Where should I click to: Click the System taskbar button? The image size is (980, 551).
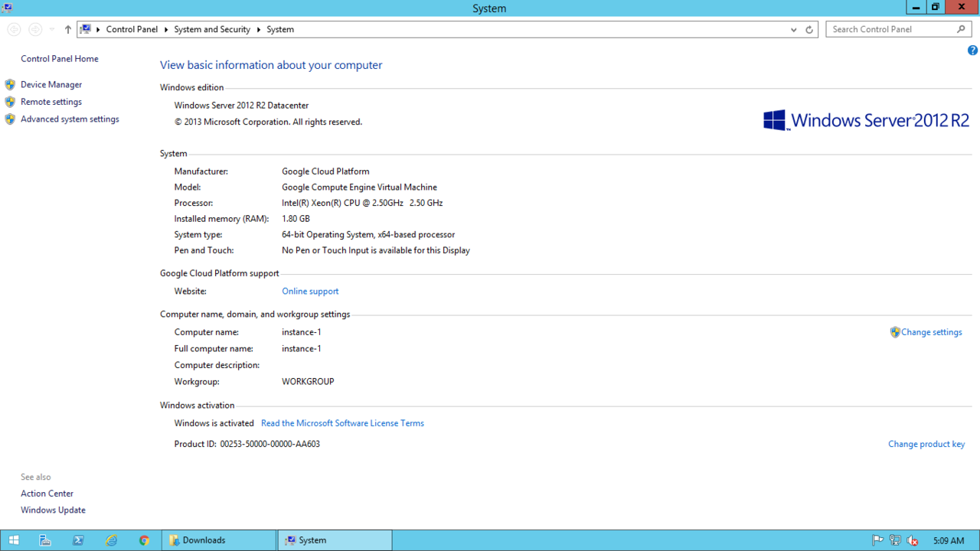[x=335, y=540]
